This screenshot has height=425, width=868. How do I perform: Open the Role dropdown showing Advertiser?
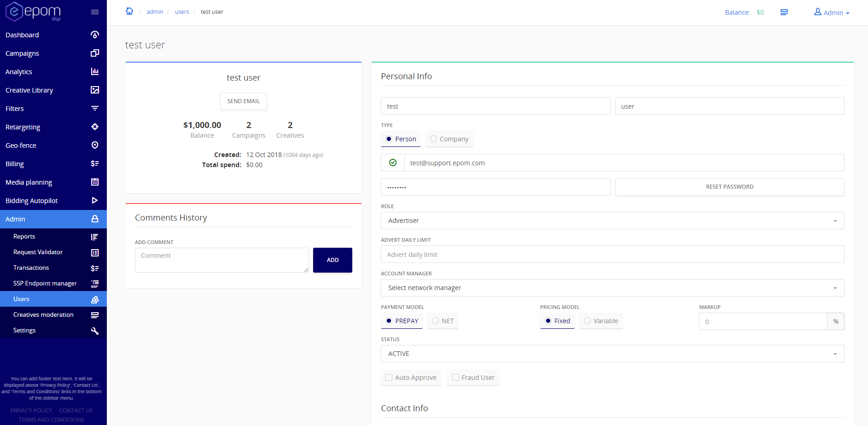coord(612,221)
